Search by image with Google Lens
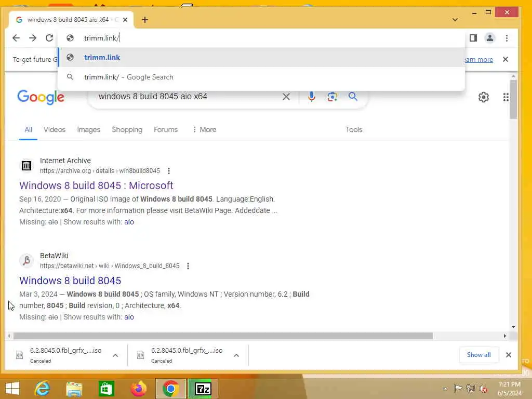532x399 pixels. click(x=332, y=97)
